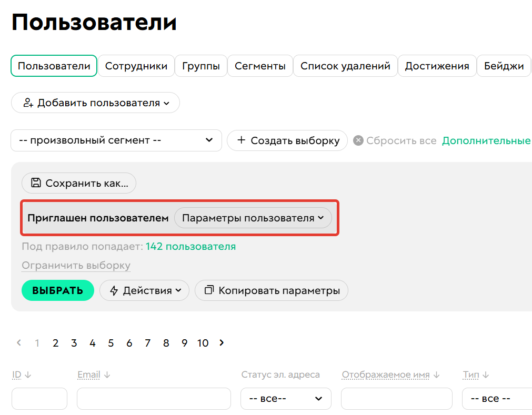Open the "-- произвольный сегмент --" dropdown
This screenshot has width=532, height=415.
pos(116,140)
